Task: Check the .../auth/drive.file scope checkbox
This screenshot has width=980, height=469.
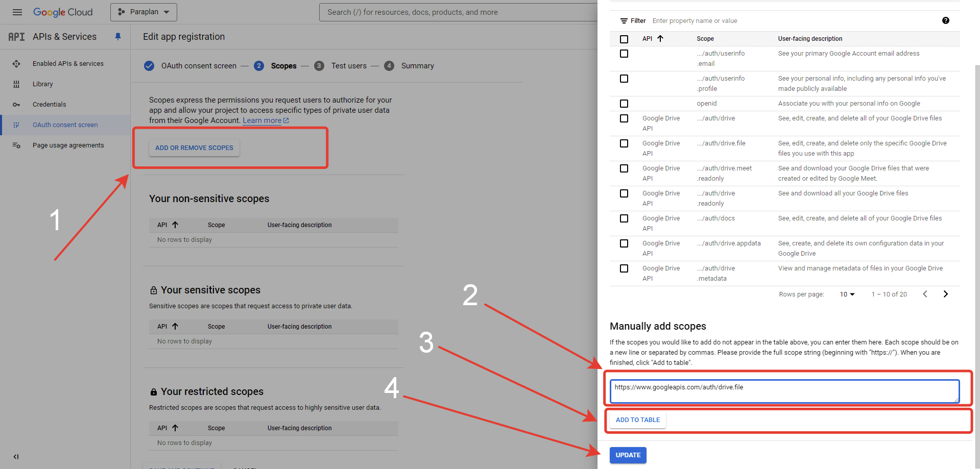Action: (624, 143)
